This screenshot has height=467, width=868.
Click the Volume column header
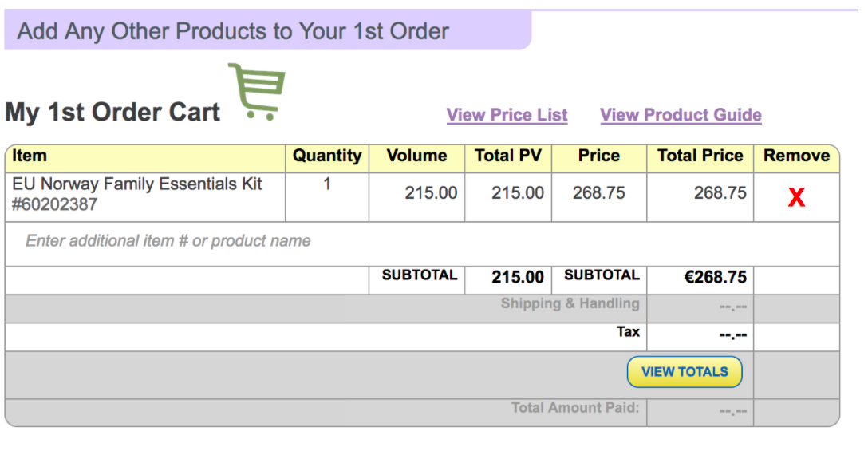(x=416, y=156)
